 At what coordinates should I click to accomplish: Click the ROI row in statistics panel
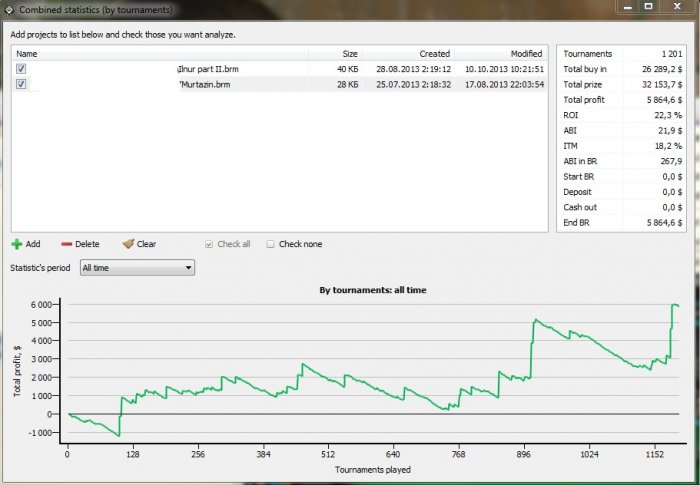click(x=620, y=115)
